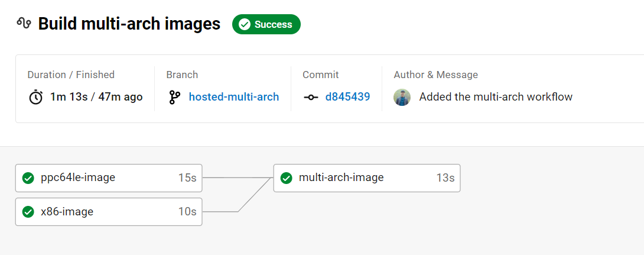Open commit d845439 link
The width and height of the screenshot is (644, 255).
click(347, 97)
